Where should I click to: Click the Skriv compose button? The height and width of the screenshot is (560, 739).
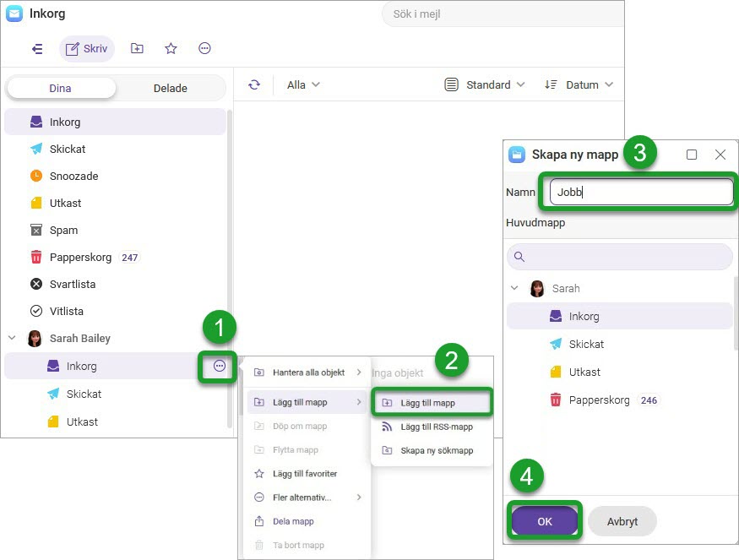tap(86, 49)
